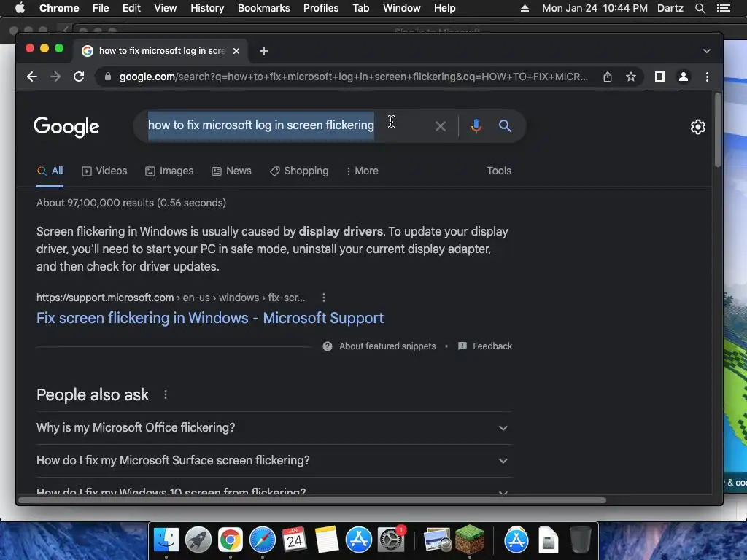Start voice search with microphone
Screen dimensions: 747x560
click(476, 126)
